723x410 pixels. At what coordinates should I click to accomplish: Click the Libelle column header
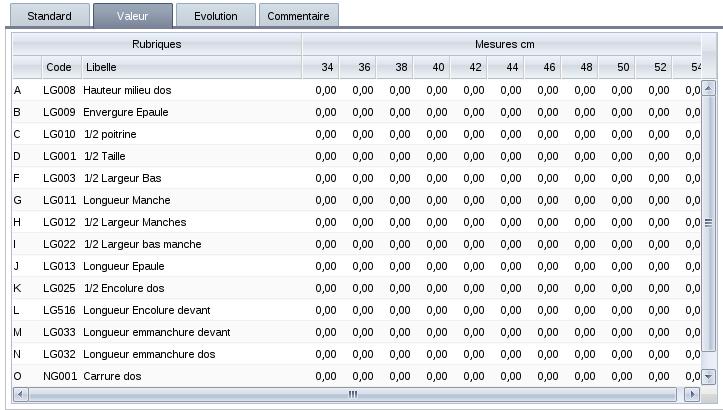tap(190, 67)
